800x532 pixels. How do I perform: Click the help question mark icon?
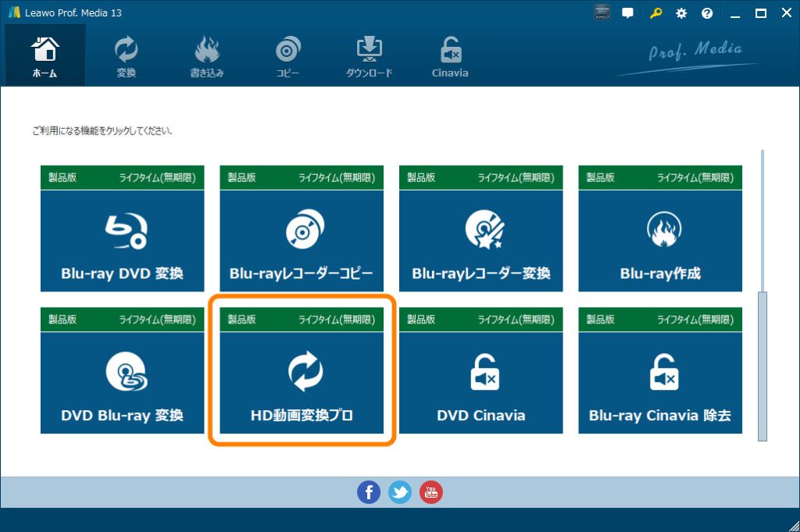click(706, 12)
